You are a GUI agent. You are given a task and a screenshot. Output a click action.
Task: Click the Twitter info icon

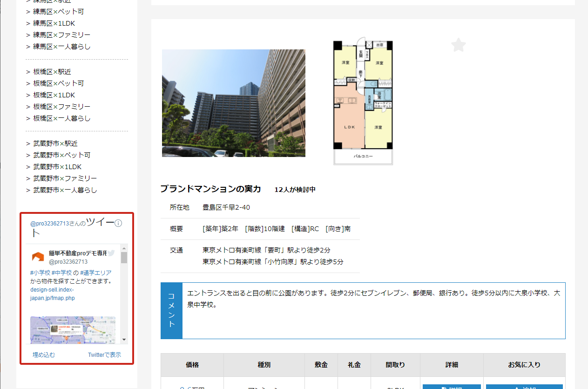(x=118, y=223)
